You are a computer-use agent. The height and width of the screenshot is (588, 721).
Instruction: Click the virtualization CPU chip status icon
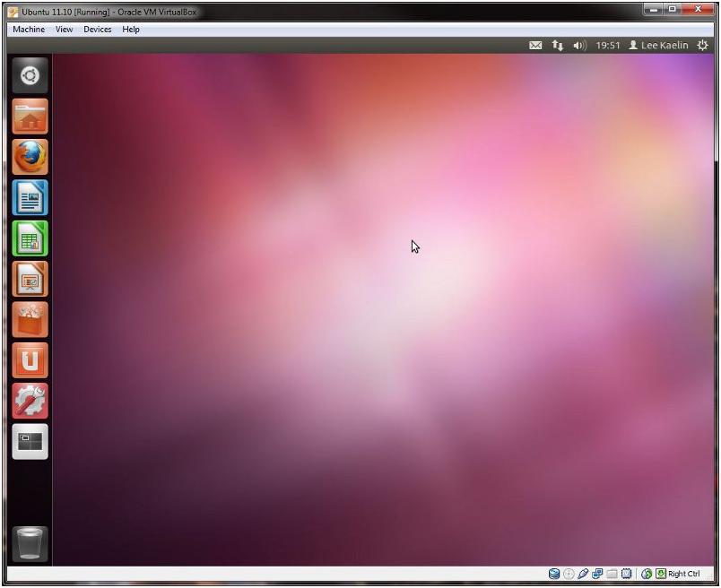pyautogui.click(x=626, y=574)
